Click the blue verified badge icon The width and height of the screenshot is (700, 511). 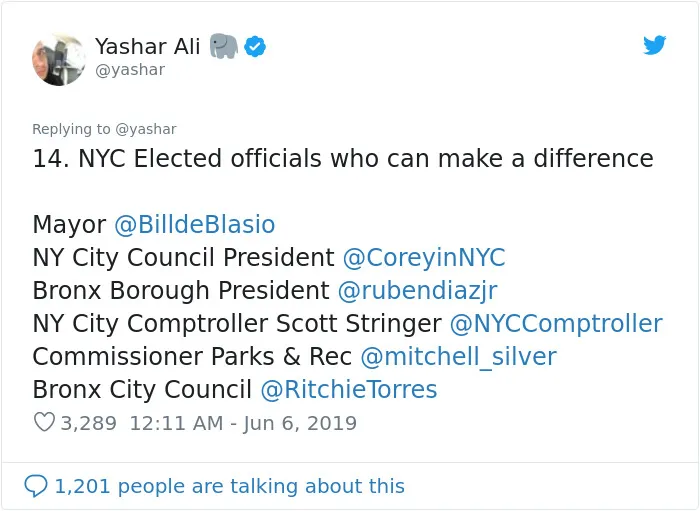click(255, 46)
